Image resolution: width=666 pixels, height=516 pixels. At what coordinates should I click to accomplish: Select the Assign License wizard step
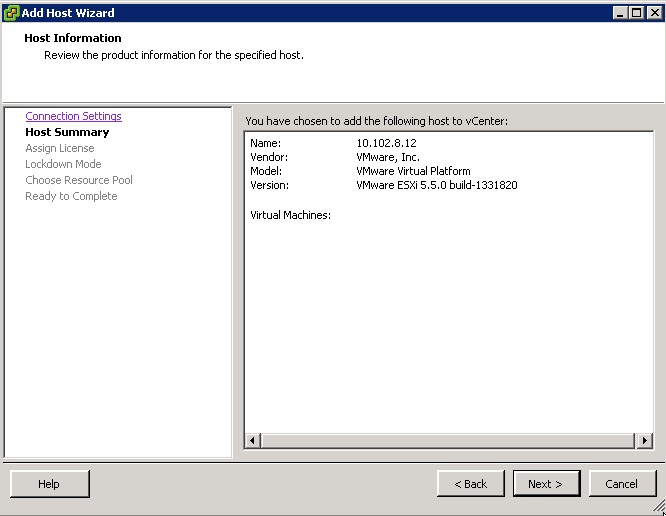(60, 148)
